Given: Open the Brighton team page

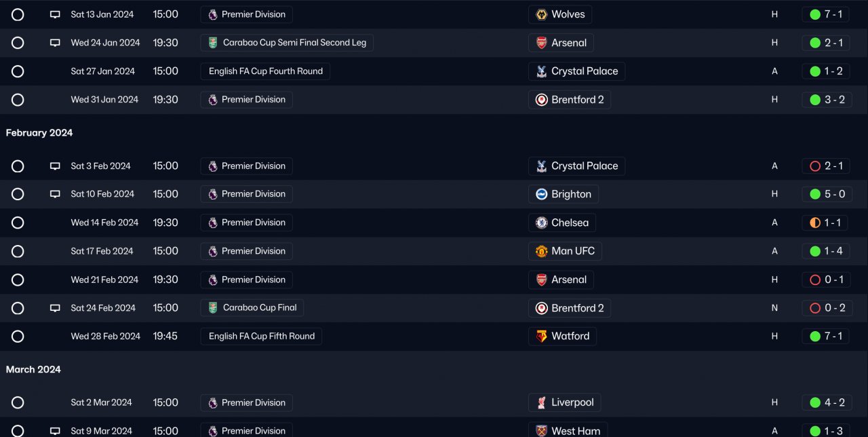Looking at the screenshot, I should click(x=570, y=194).
